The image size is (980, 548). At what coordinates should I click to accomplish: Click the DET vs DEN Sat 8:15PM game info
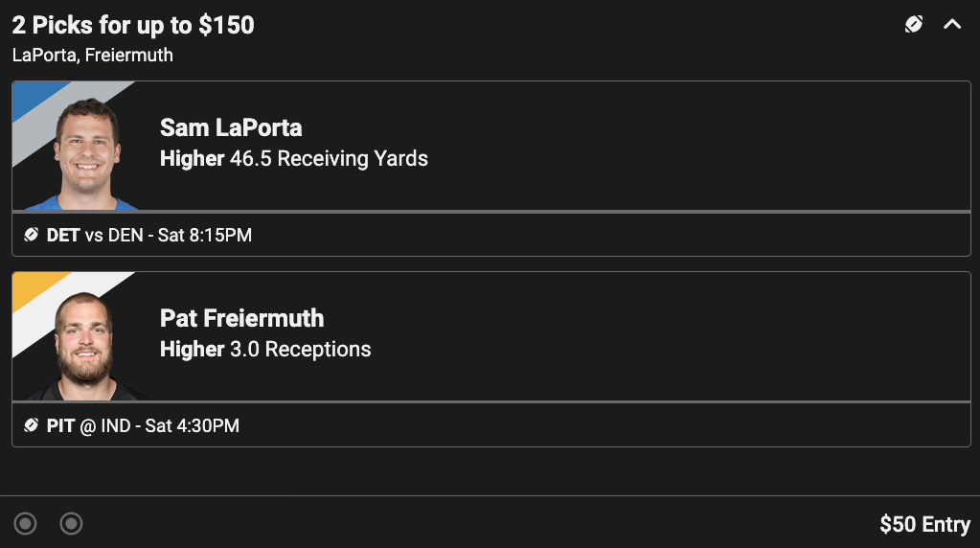point(149,235)
